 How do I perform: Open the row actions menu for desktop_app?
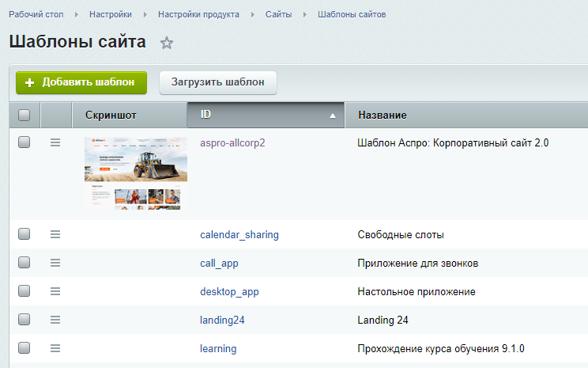[55, 291]
